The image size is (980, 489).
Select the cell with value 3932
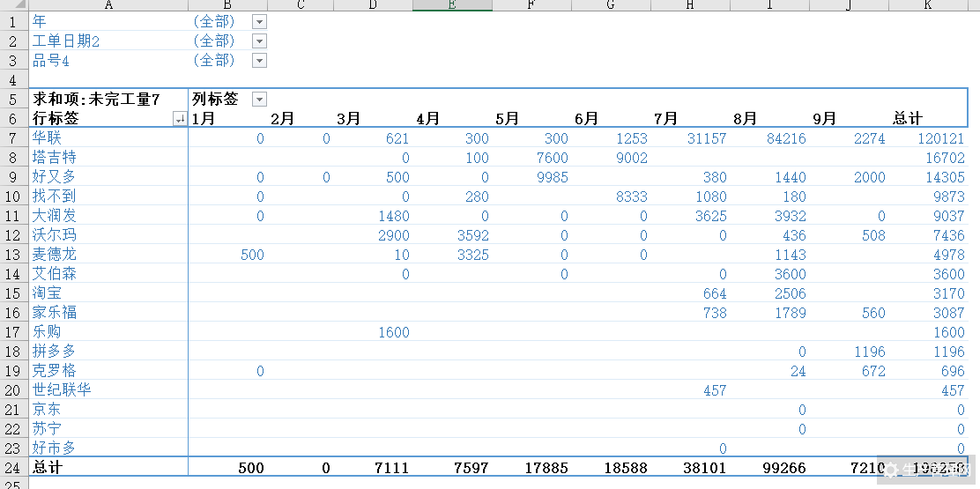[791, 216]
